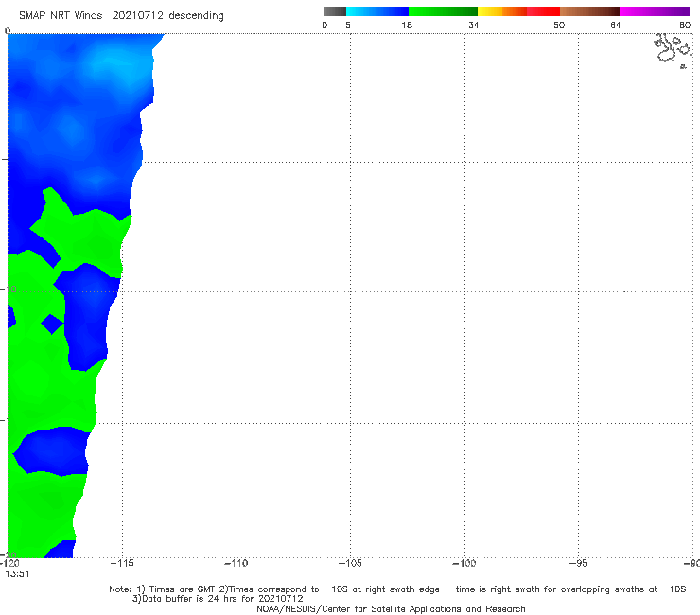Viewport: 700px width, 615px height.
Task: Click the green section of the color bar
Action: tap(443, 11)
